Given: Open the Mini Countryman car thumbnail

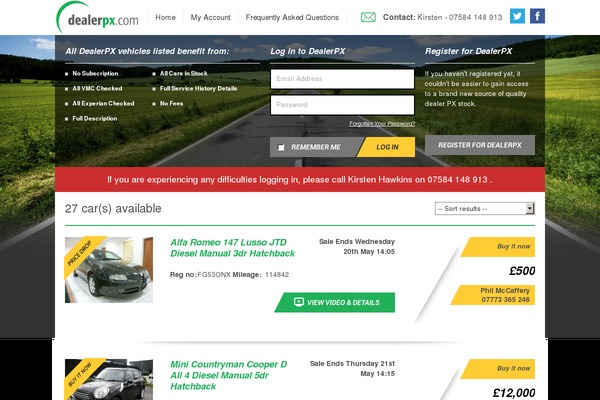Looking at the screenshot, I should click(x=109, y=379).
